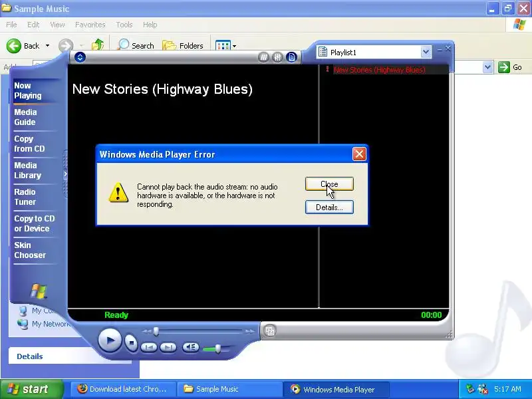Click the taskbar clock showing 5:17 AM
This screenshot has width=532, height=399.
point(507,389)
